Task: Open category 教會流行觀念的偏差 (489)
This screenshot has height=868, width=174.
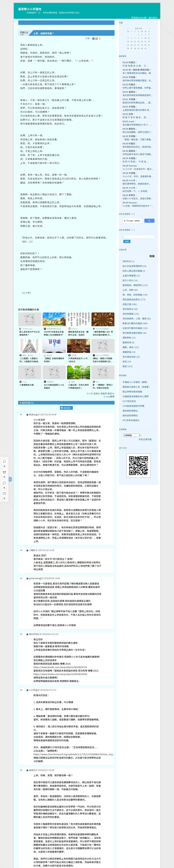Action: click(x=135, y=323)
